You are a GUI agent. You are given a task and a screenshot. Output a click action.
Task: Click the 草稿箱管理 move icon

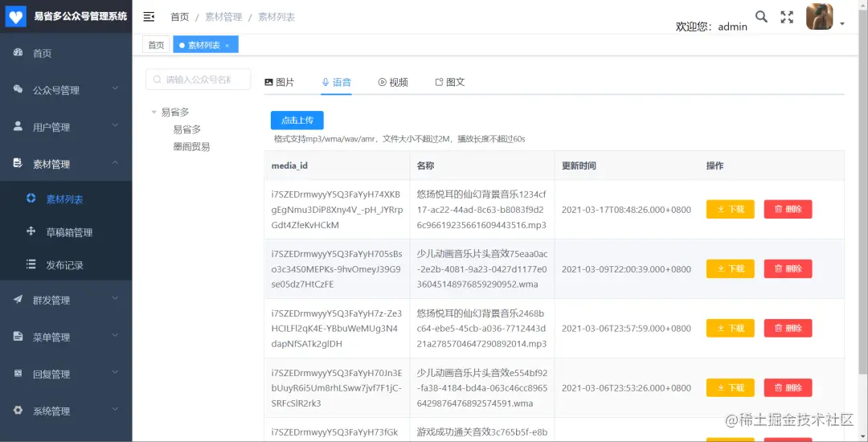(x=31, y=231)
